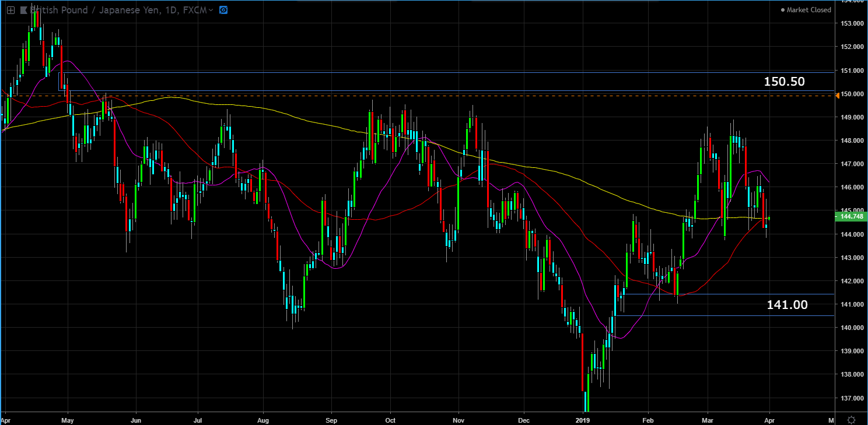Click the Market Closed status indicator
Image resolution: width=868 pixels, height=425 pixels.
[x=806, y=10]
